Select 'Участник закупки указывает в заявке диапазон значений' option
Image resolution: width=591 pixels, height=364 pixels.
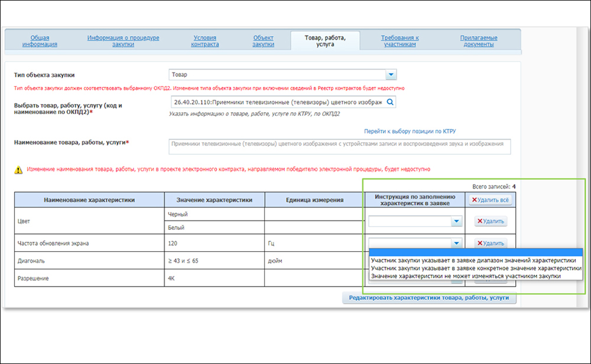coord(473,260)
